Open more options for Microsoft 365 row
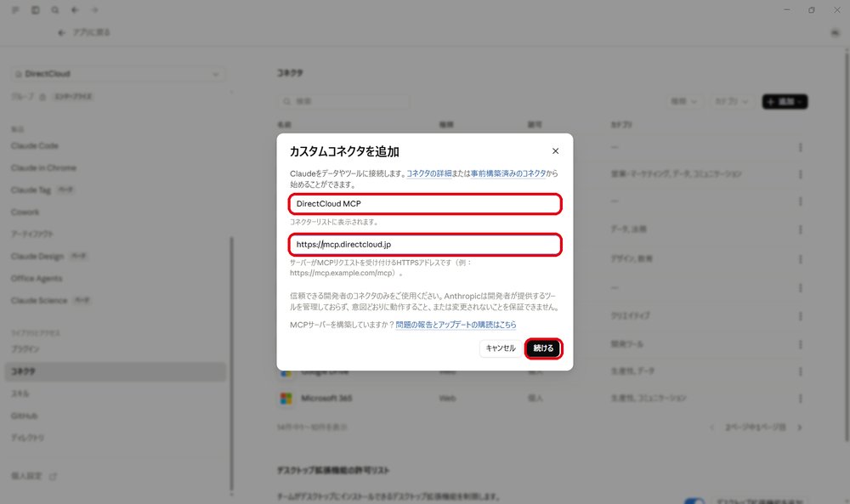 point(800,399)
